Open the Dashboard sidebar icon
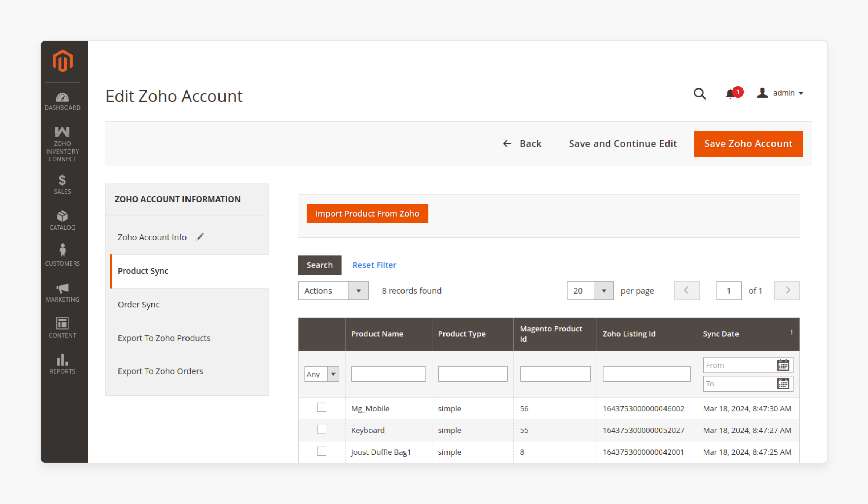This screenshot has height=504, width=868. tap(62, 101)
